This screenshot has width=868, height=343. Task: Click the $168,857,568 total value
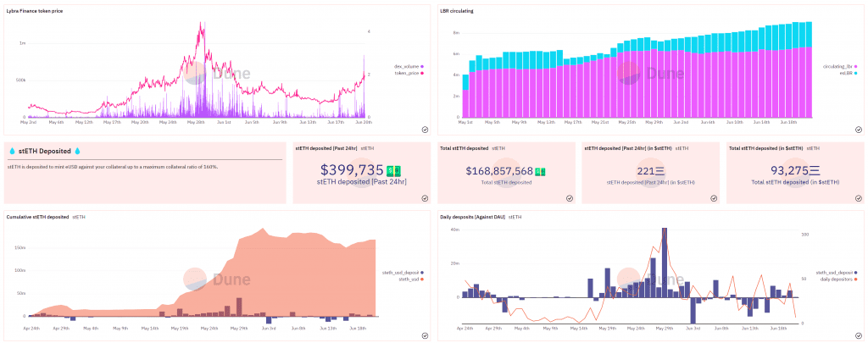pos(499,171)
